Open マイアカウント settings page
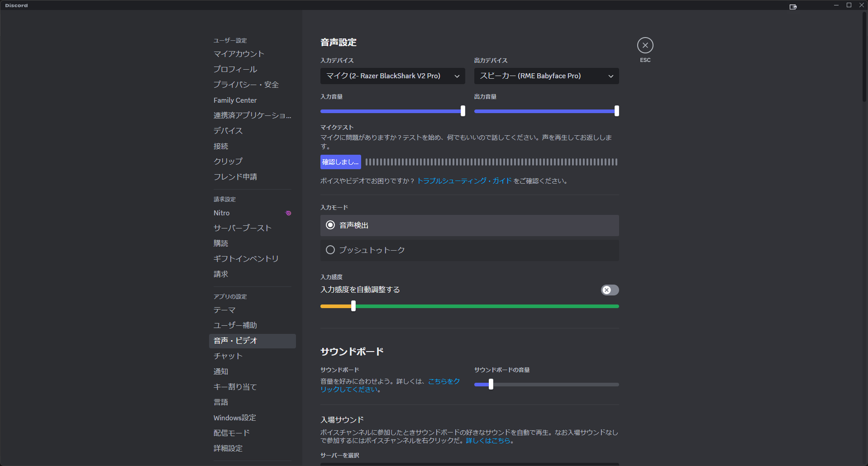 tap(253, 54)
